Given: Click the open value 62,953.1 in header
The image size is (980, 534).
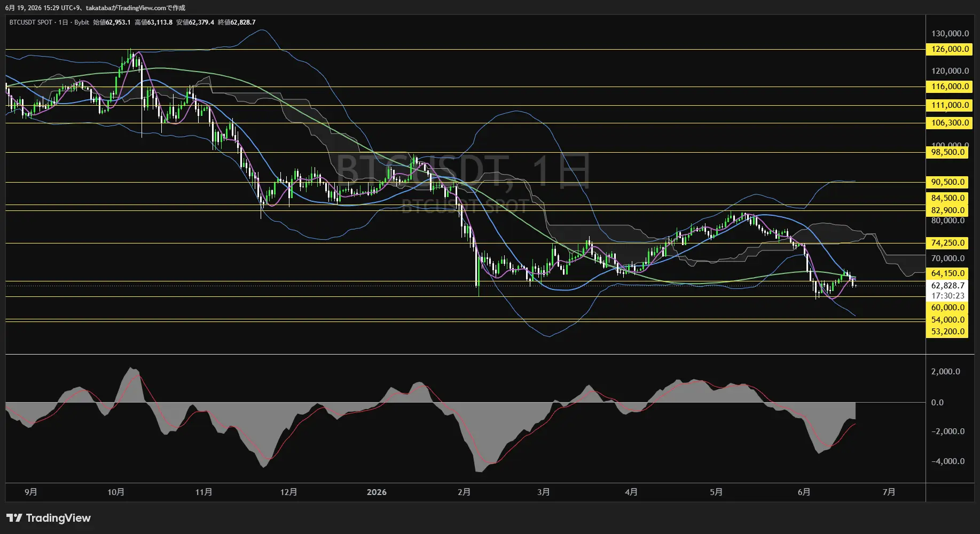Looking at the screenshot, I should [x=118, y=22].
